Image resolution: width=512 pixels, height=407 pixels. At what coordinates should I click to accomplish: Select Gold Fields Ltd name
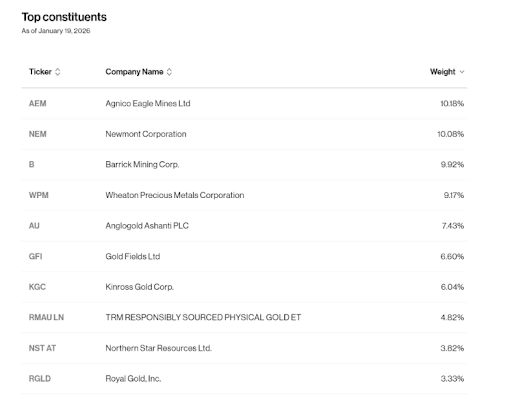pyautogui.click(x=133, y=256)
